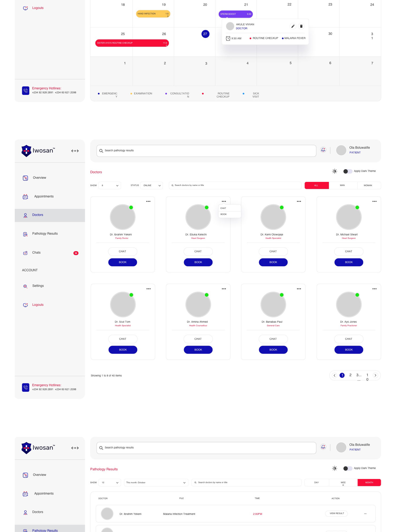The width and height of the screenshot is (395, 532).
Task: Click VIEW RESULT for Malaria Infection Treatment
Action: [337, 513]
